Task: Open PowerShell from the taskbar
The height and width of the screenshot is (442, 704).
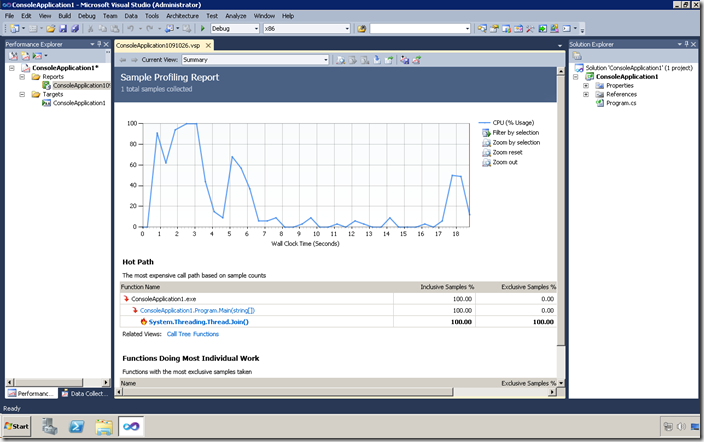Action: 76,427
